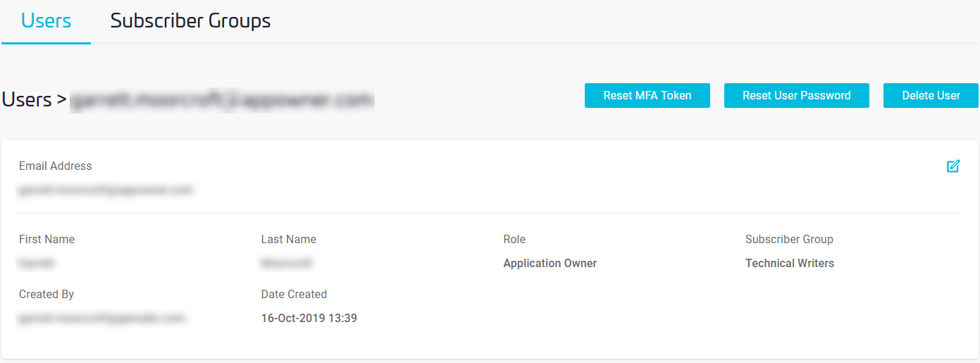Click the Last Name label
The image size is (980, 363).
[x=289, y=240]
